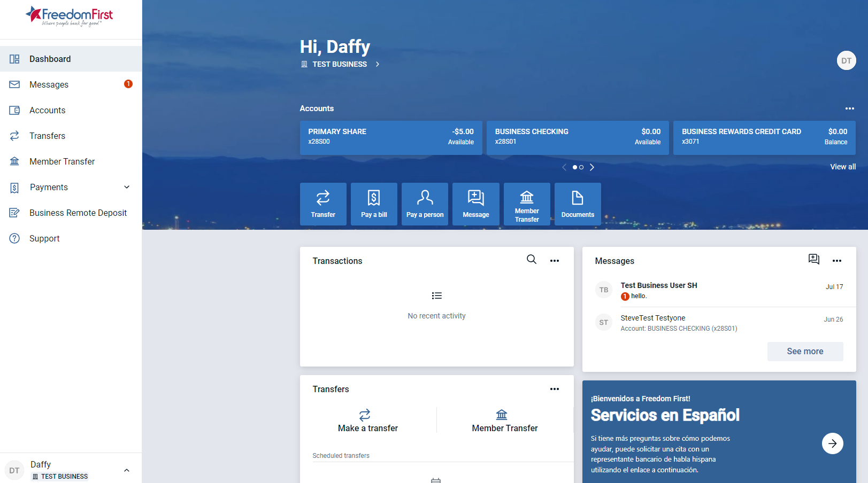
Task: Open message from Test Business User SH
Action: click(x=719, y=291)
